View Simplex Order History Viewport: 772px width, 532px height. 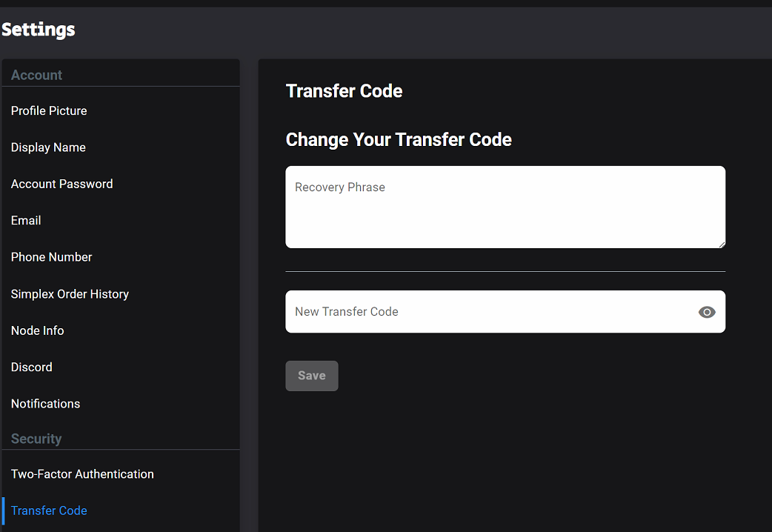(70, 294)
